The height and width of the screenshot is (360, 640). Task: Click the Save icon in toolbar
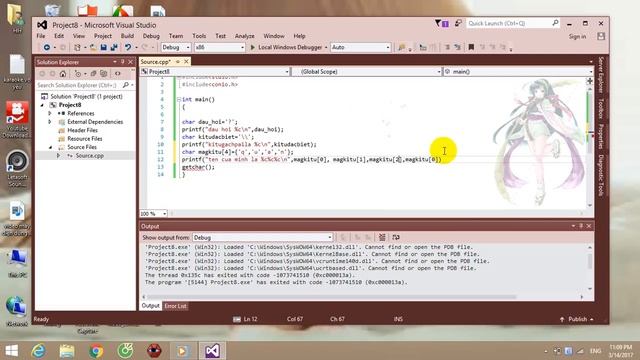point(104,47)
